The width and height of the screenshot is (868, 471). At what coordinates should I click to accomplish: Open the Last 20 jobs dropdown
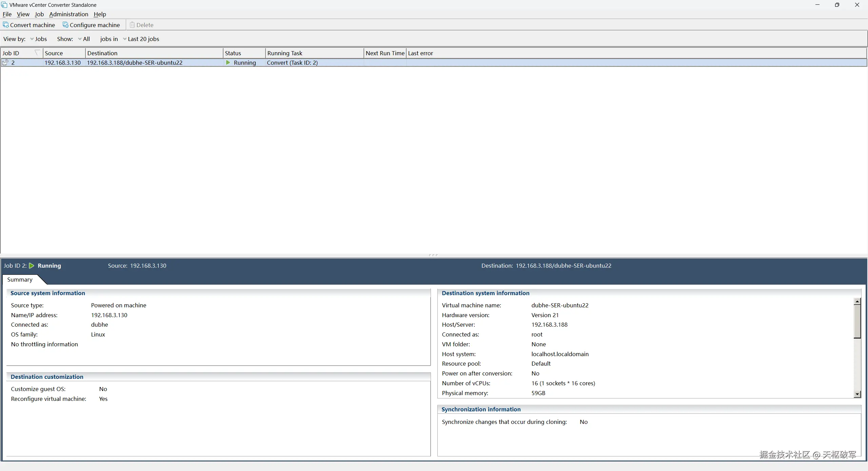tap(141, 39)
